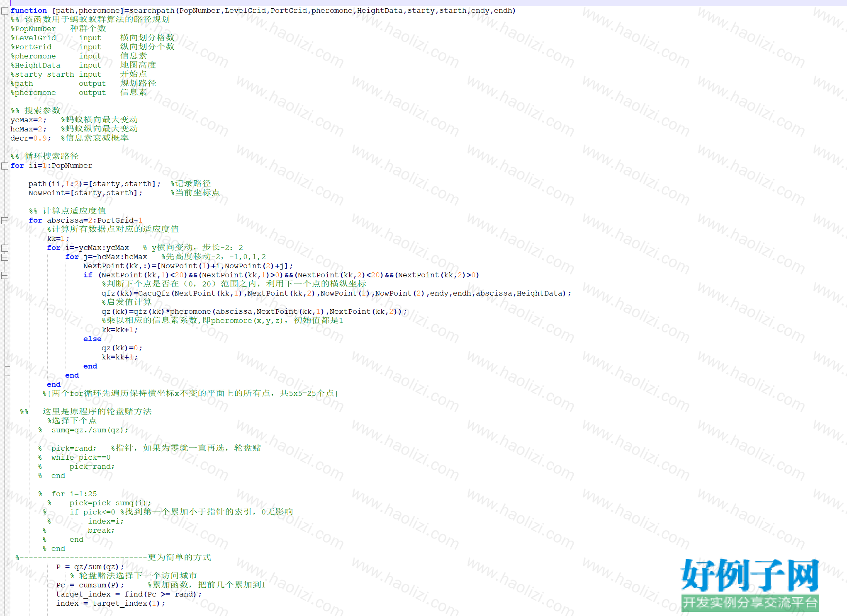Image resolution: width=847 pixels, height=616 pixels.
Task: Click the commented 'index=i;' line
Action: click(85, 521)
